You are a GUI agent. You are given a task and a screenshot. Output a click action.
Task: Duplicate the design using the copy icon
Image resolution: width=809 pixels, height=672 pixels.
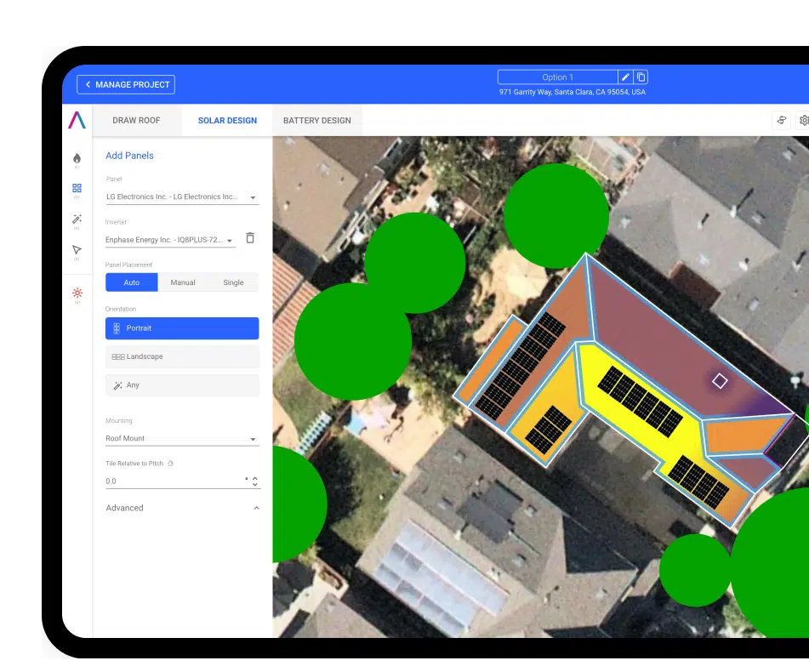pos(641,77)
